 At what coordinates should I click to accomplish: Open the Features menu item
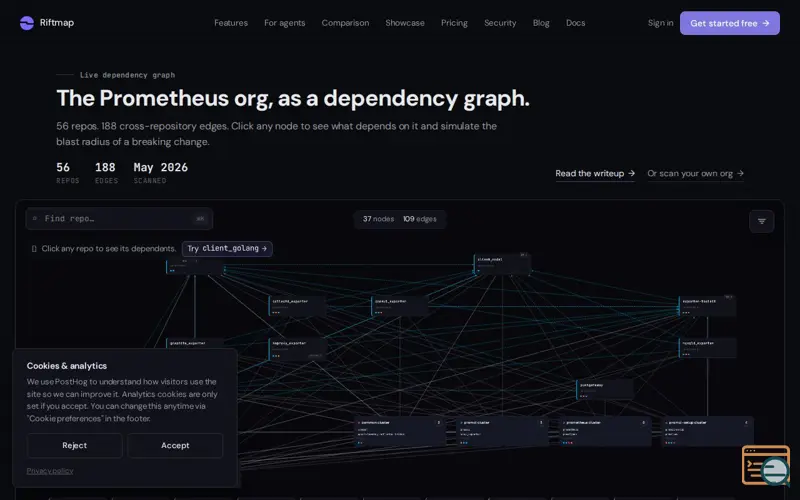click(x=231, y=23)
